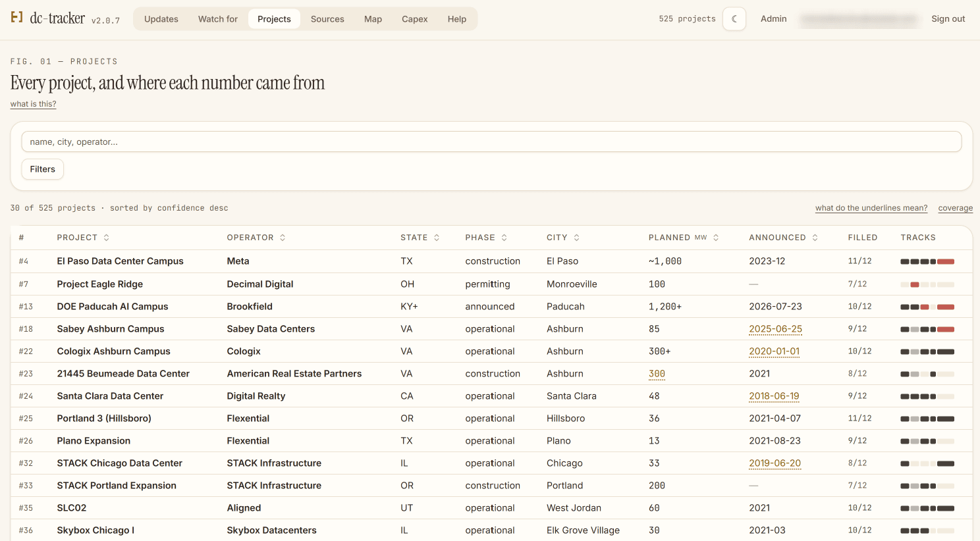980x541 pixels.
Task: Sort by State column arrows
Action: pyautogui.click(x=437, y=238)
